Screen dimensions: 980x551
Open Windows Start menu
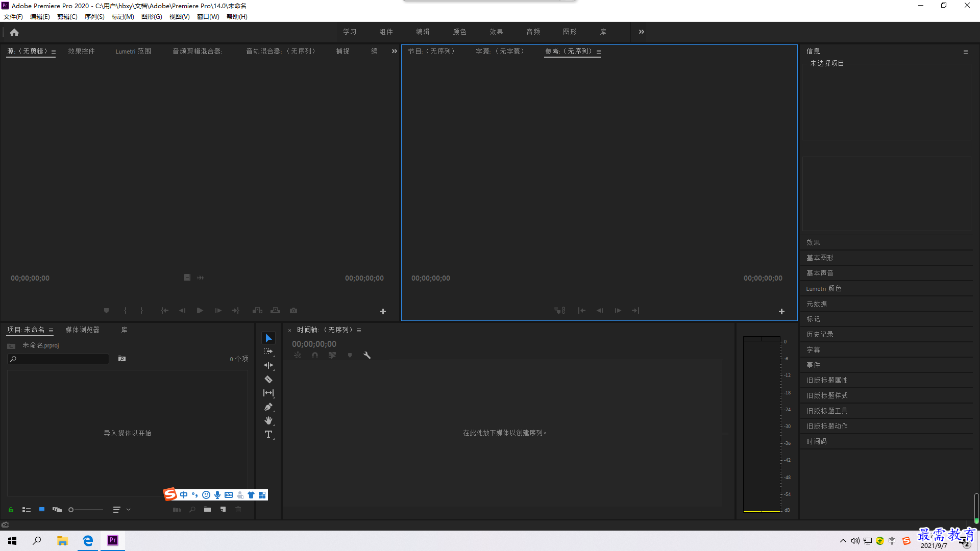[12, 541]
